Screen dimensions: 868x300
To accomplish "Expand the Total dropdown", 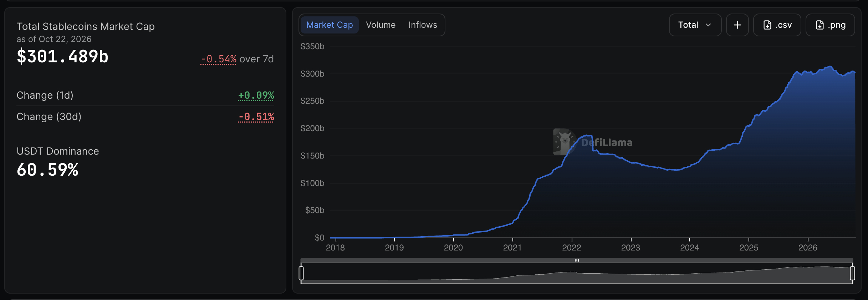I will tap(695, 25).
